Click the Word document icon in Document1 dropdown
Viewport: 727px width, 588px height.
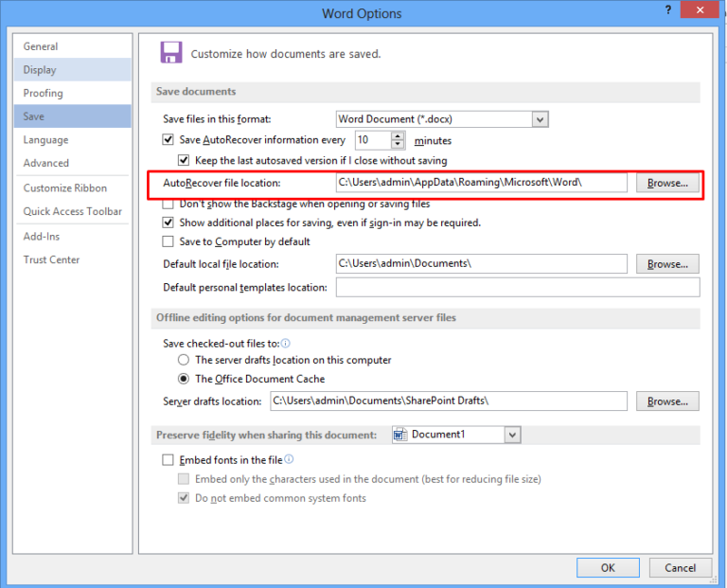tap(400, 435)
